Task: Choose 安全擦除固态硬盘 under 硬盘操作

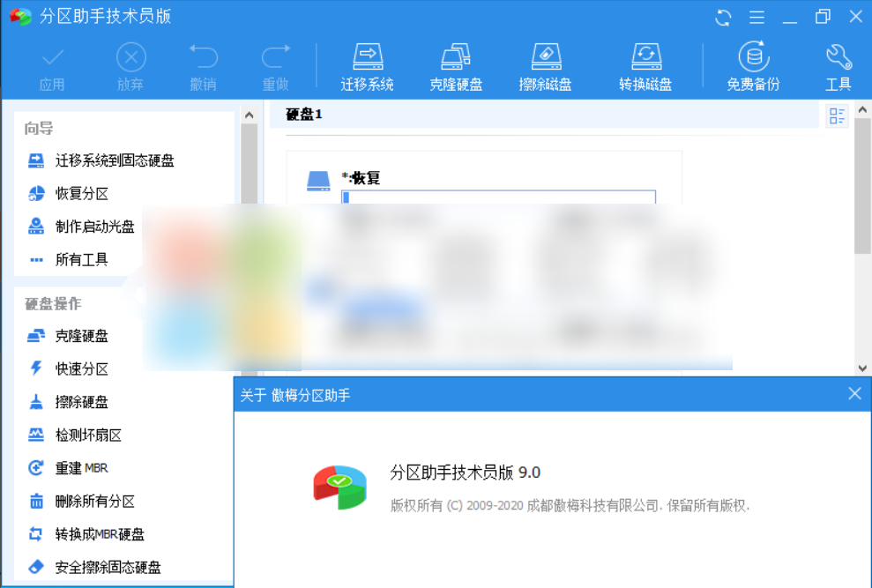Action: point(108,568)
